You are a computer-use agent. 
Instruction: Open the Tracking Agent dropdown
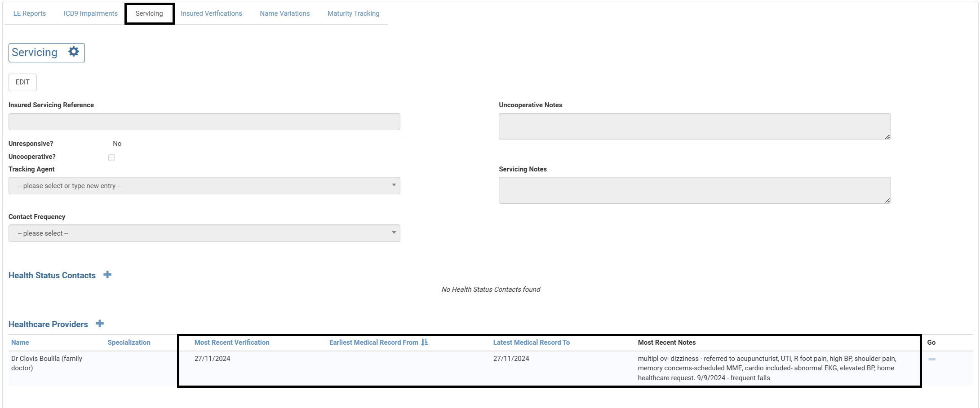204,185
